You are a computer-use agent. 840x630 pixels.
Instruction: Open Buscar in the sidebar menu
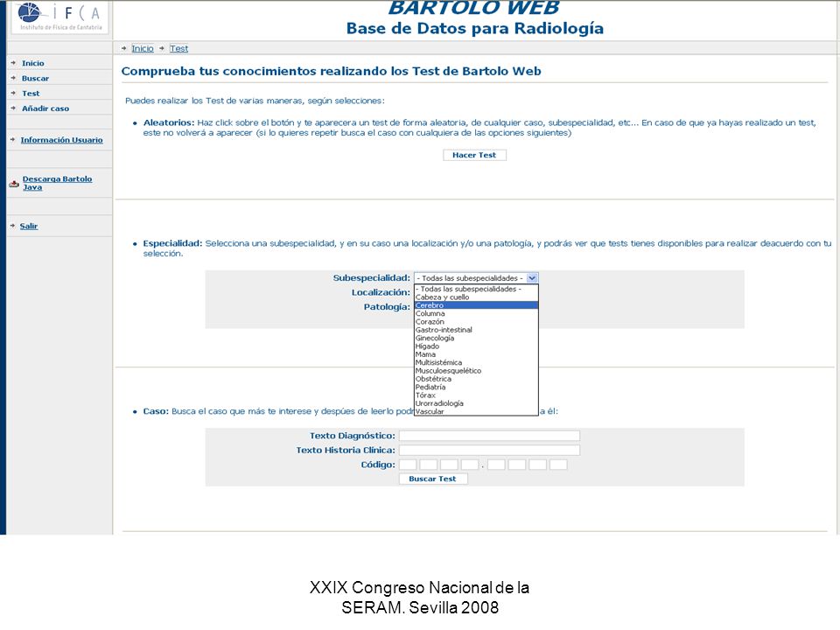(35, 78)
